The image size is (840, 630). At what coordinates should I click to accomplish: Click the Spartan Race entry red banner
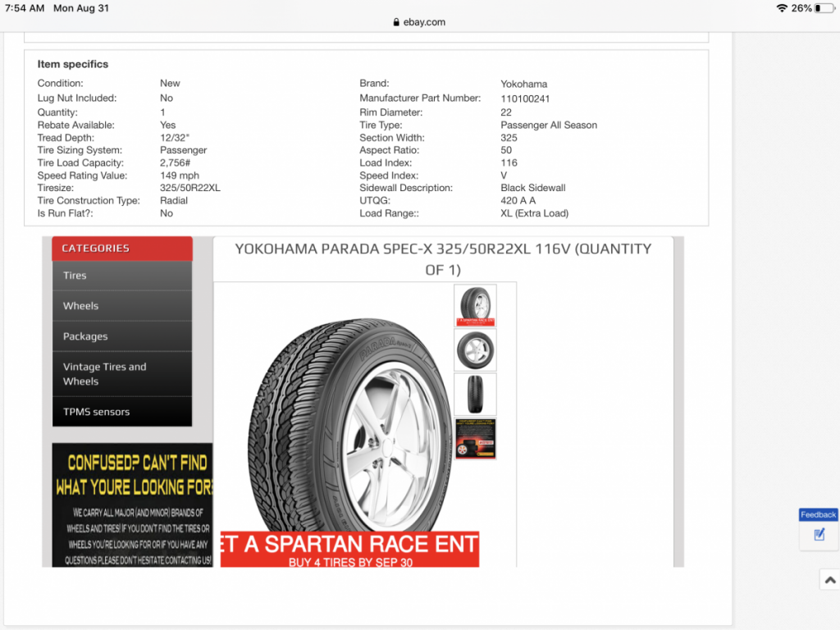[x=349, y=549]
